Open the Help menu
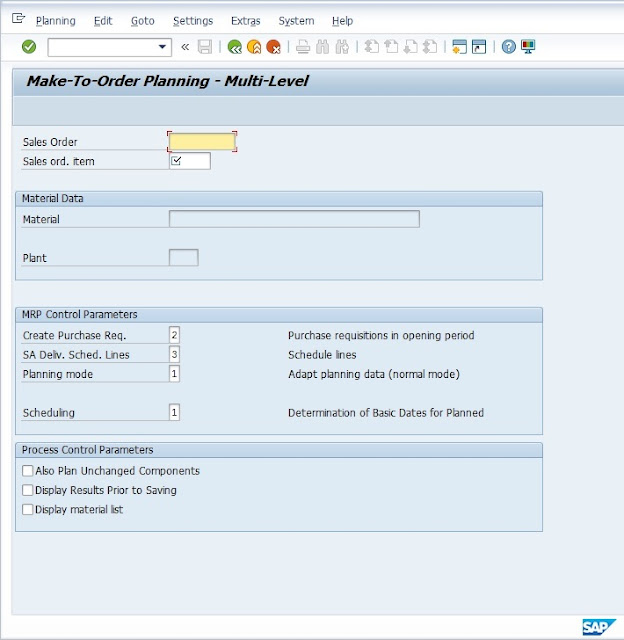Viewport: 624px width, 640px height. point(342,21)
